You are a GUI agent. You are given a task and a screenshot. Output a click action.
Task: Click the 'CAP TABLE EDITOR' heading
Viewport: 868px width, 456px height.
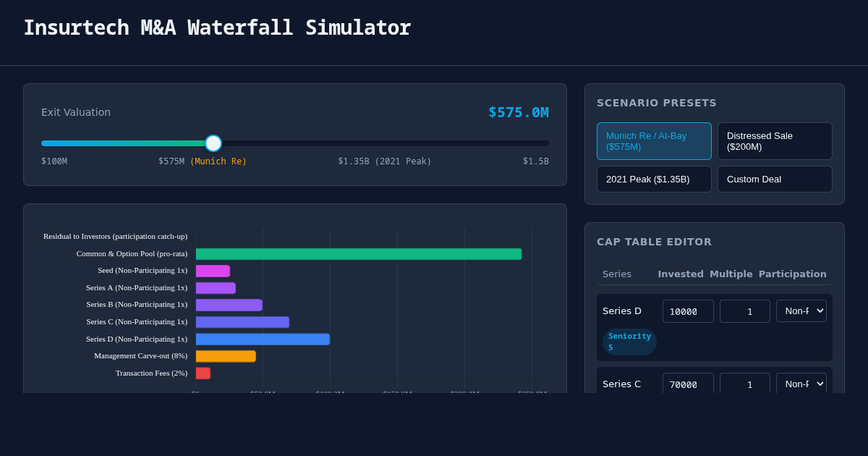click(x=655, y=242)
